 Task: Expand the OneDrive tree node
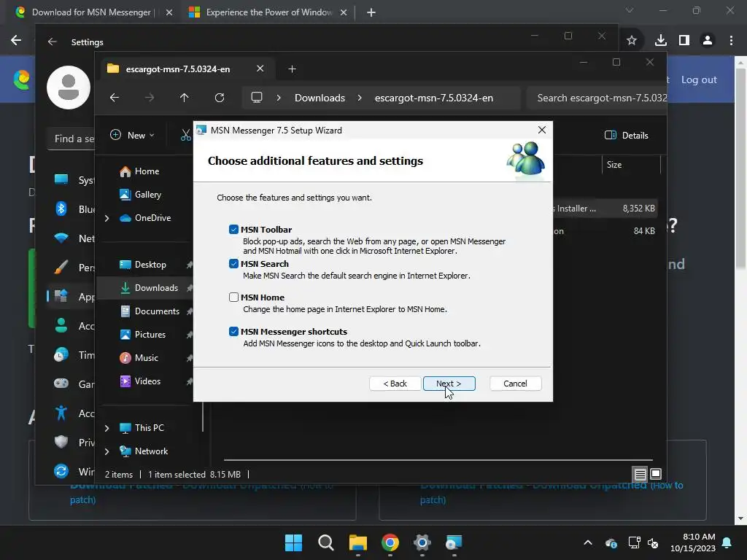click(107, 218)
